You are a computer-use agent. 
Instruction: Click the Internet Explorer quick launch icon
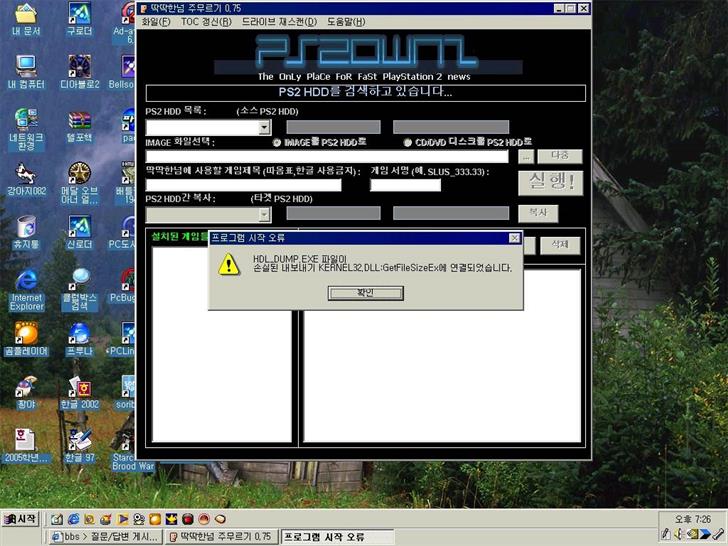point(73,519)
